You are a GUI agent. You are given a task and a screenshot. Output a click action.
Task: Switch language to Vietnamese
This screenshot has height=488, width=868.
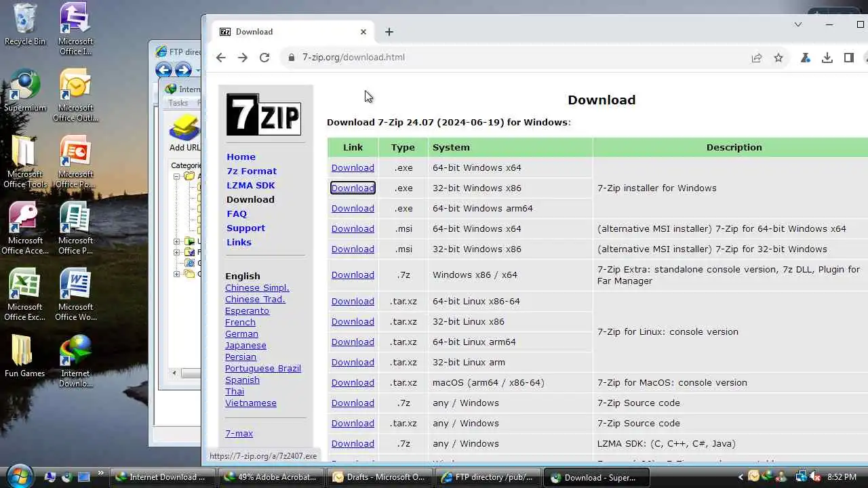coord(251,403)
